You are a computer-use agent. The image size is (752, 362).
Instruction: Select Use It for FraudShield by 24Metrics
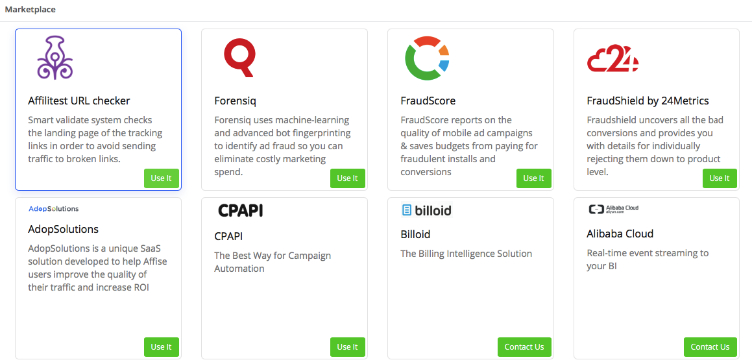[x=719, y=178]
